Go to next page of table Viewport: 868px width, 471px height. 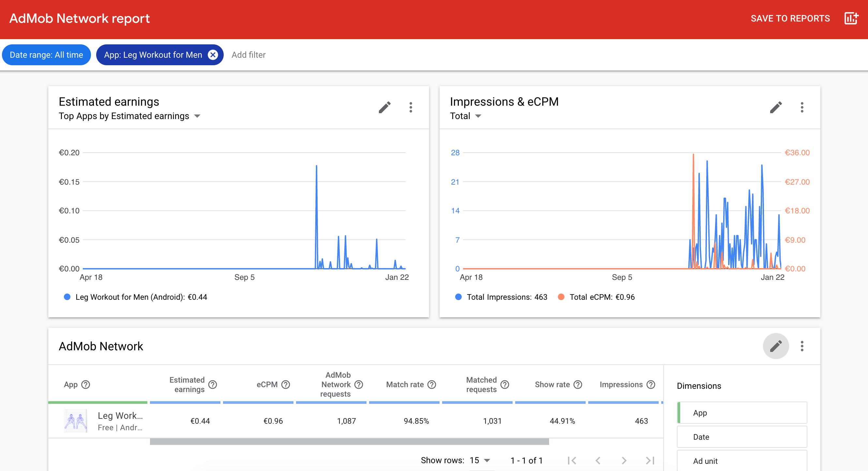[x=624, y=460]
